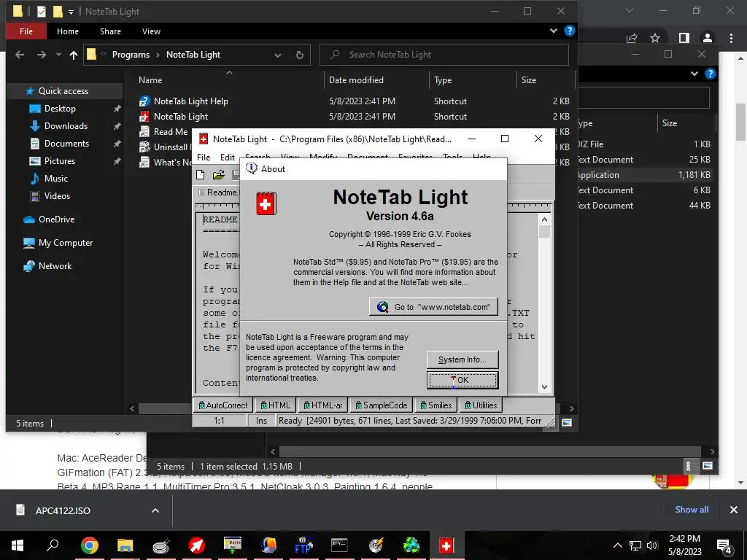The image size is (747, 560).
Task: Select the Readme document tab in NoteTab
Action: [x=217, y=192]
